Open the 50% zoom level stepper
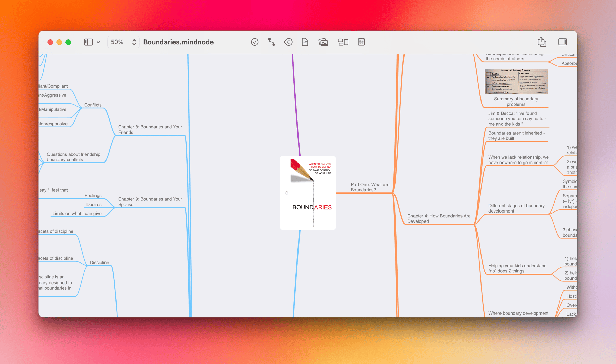 [x=123, y=42]
